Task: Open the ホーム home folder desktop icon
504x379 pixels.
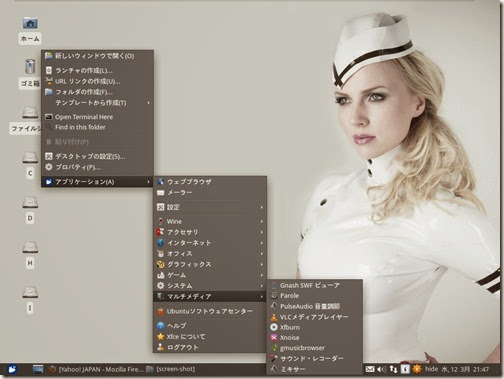Action: 30,23
